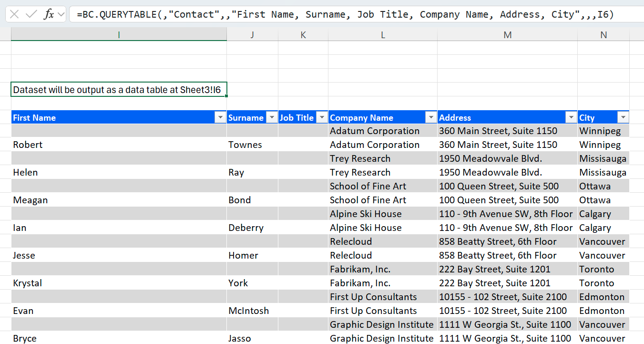644x344 pixels.
Task: Expand the chevron next to fx
Action: 61,14
